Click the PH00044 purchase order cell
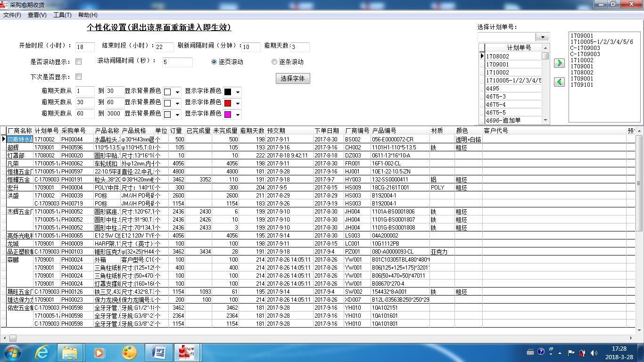This screenshot has width=644, height=362. coord(77,140)
